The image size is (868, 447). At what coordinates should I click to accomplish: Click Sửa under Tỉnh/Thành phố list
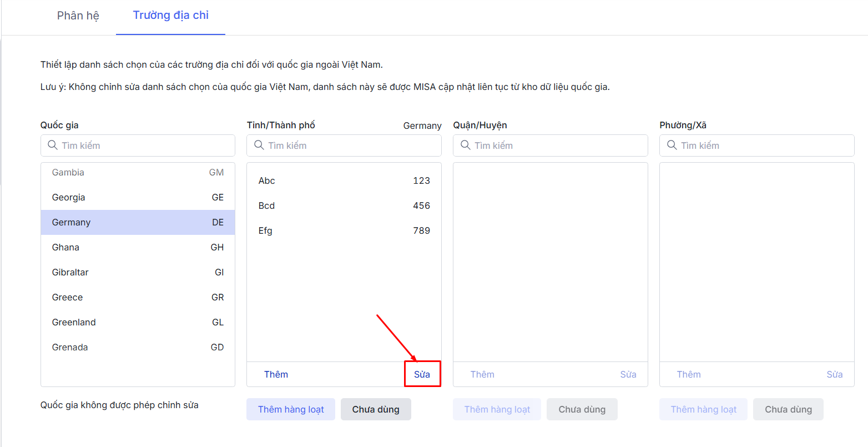click(x=422, y=374)
